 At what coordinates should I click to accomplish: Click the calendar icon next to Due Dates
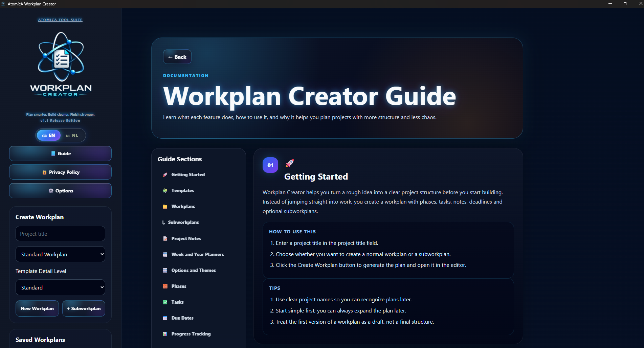(165, 318)
